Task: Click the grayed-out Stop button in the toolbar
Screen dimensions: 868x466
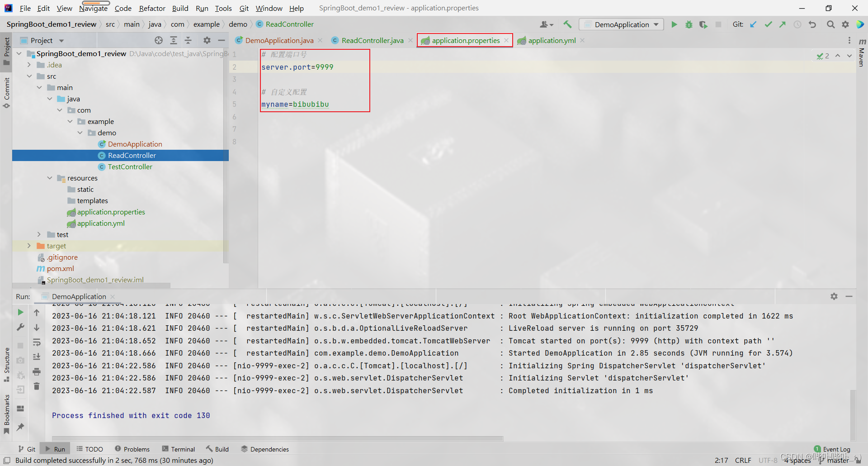Action: click(x=718, y=24)
